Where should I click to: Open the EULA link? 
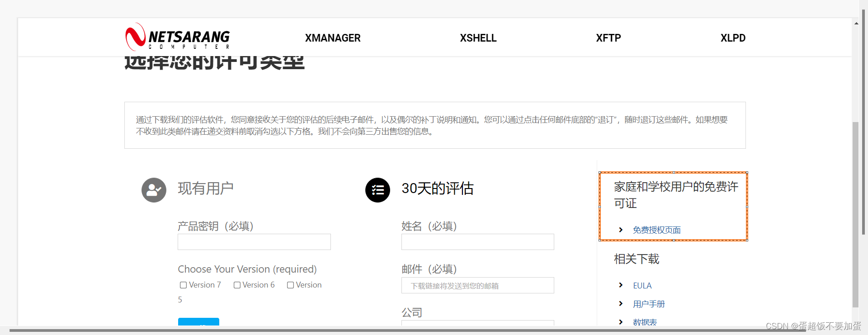point(642,285)
